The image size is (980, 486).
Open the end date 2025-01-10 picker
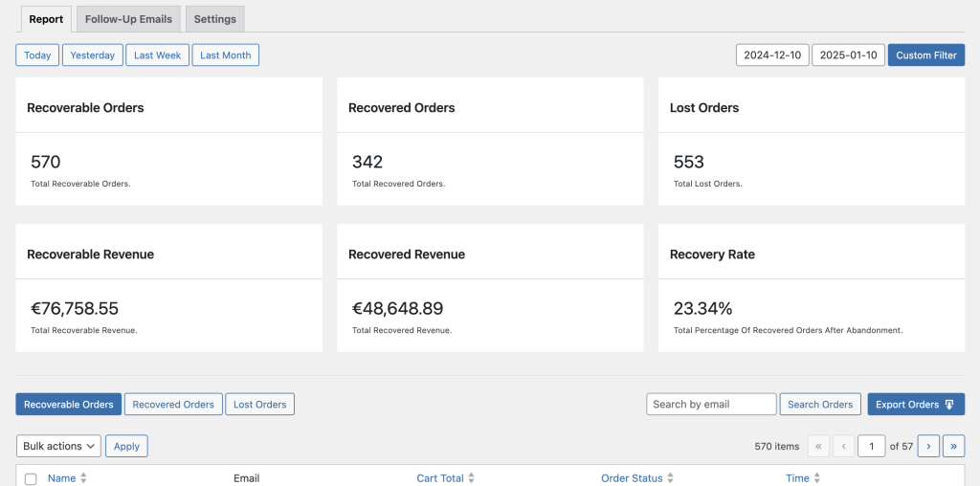coord(848,55)
